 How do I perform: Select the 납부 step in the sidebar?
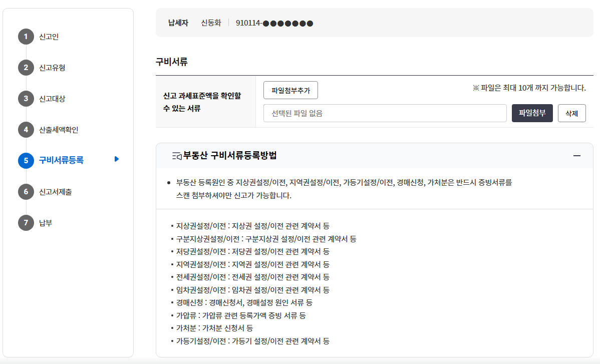click(46, 223)
